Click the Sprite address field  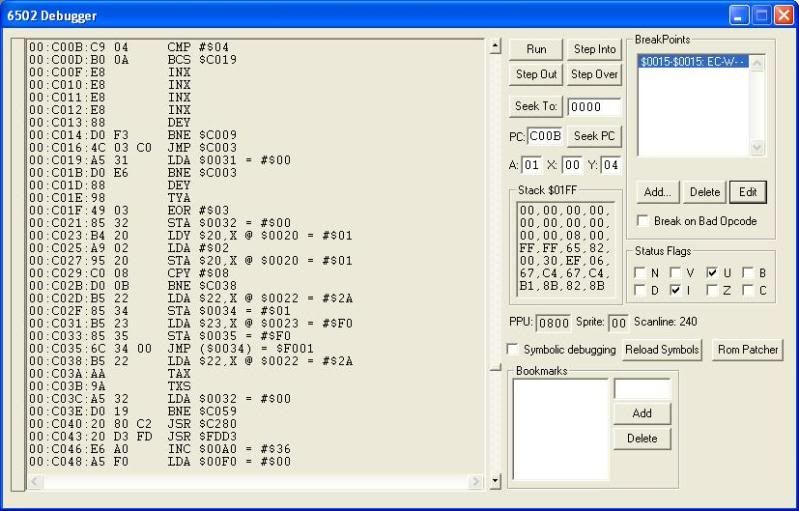click(618, 323)
